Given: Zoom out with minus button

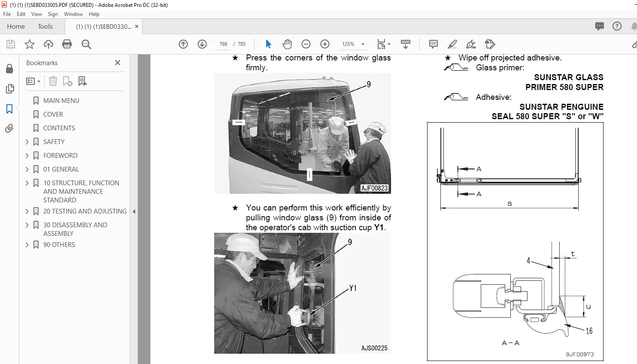Looking at the screenshot, I should click(x=306, y=44).
